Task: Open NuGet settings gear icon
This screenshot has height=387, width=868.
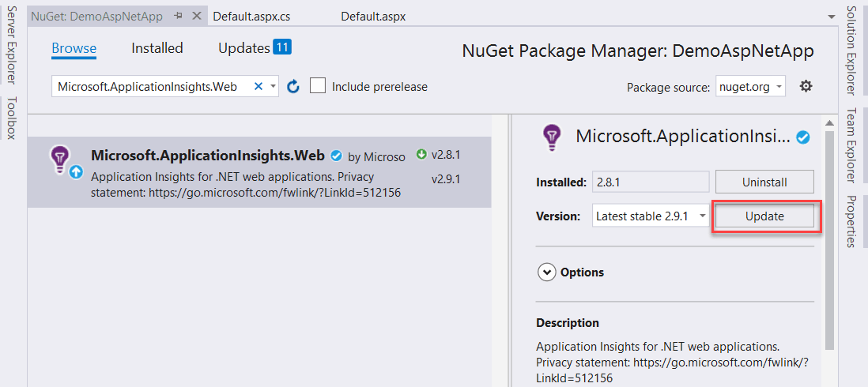Action: pyautogui.click(x=806, y=86)
